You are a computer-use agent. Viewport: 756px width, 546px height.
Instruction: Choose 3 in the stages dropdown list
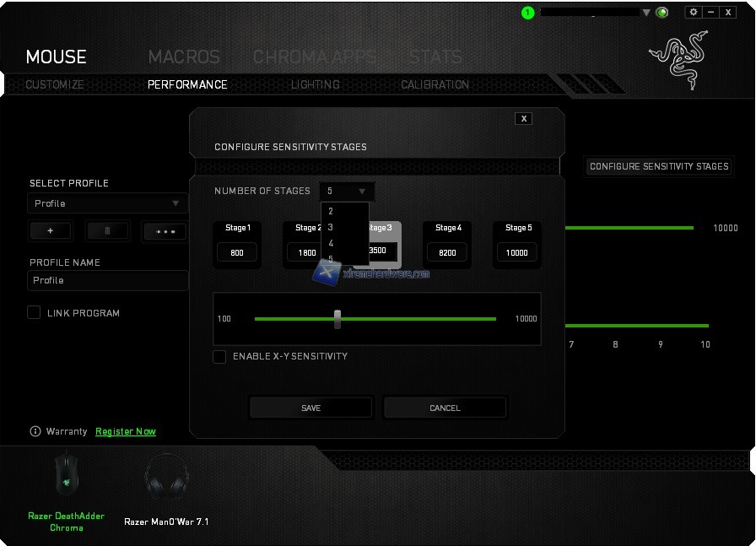331,227
